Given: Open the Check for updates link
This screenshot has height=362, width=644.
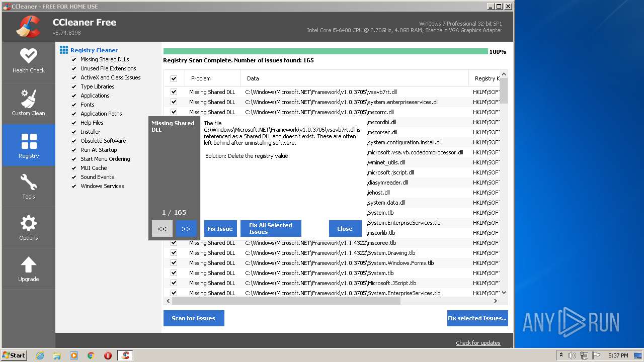Looking at the screenshot, I should click(x=478, y=343).
